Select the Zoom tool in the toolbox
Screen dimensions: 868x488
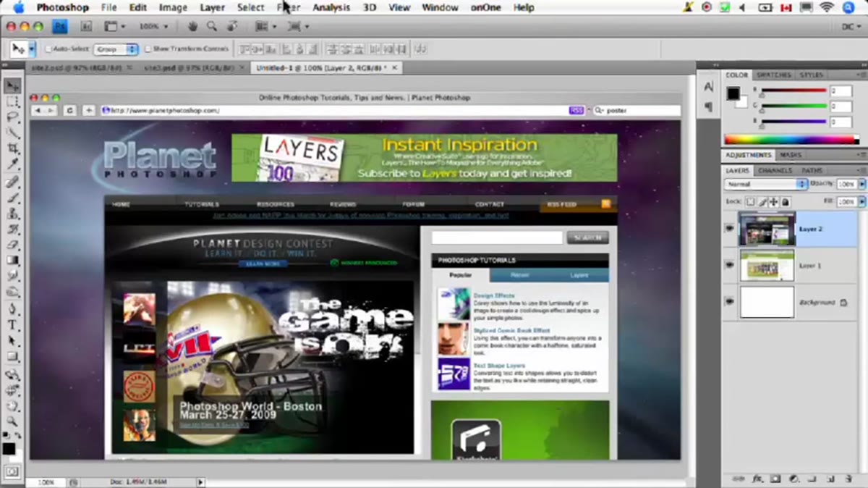(x=12, y=421)
